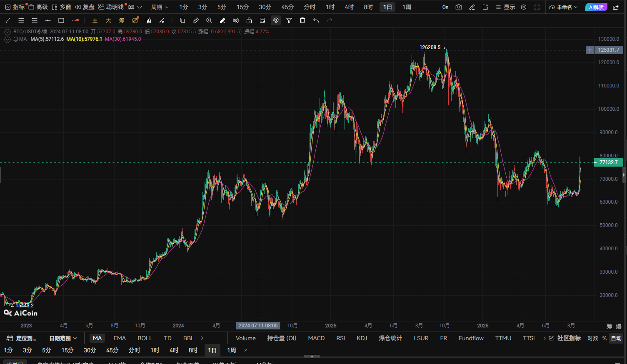Image resolution: width=627 pixels, height=364 pixels.
Task: Toggle the BOLL main indicator
Action: coord(145,338)
